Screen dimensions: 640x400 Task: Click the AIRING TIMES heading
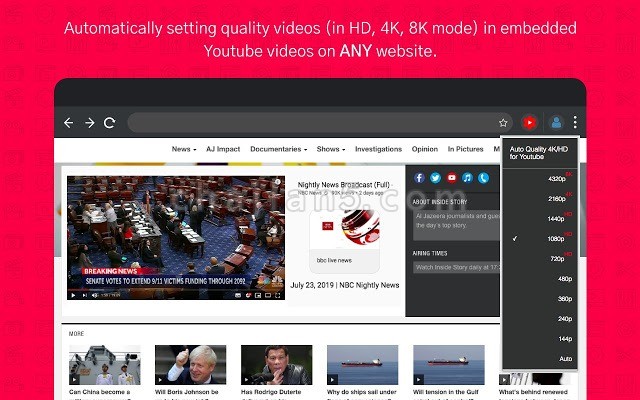click(430, 253)
